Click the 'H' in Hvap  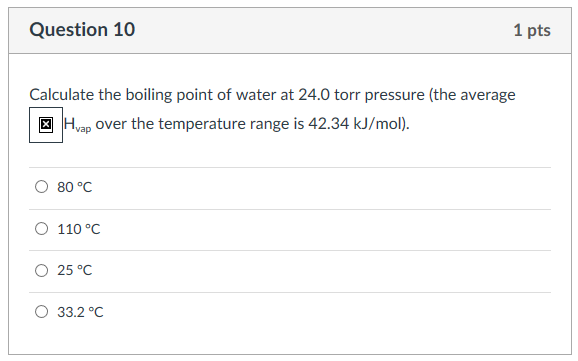pyautogui.click(x=69, y=124)
